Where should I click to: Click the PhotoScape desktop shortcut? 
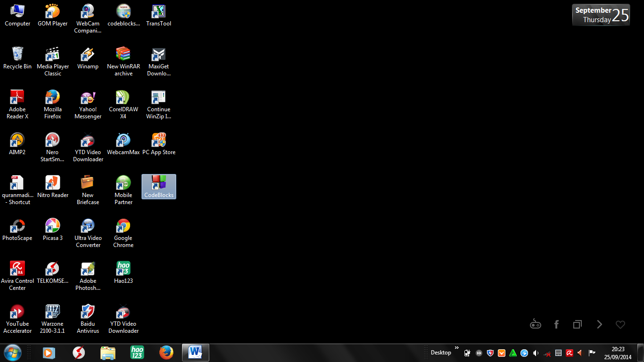(17, 230)
